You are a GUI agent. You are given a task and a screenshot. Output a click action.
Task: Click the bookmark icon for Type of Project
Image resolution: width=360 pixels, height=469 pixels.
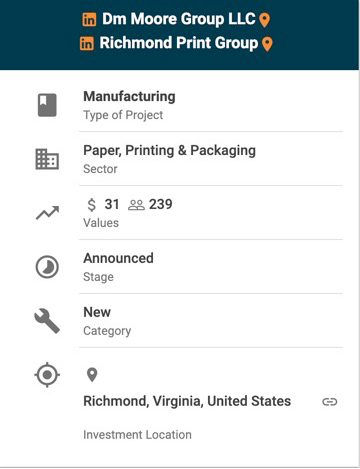point(47,105)
